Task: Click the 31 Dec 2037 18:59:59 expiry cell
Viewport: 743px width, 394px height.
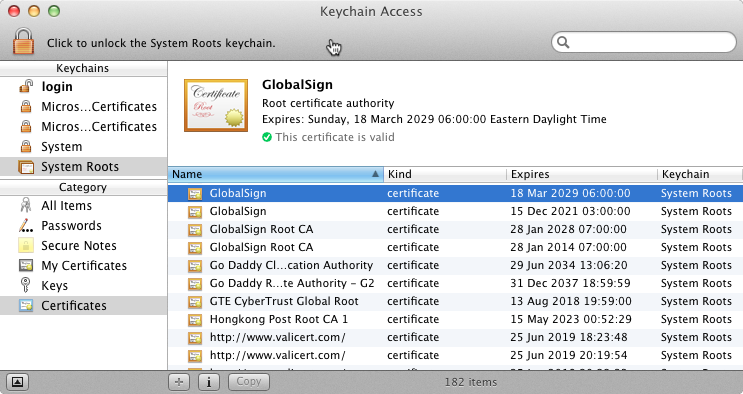Action: click(570, 284)
